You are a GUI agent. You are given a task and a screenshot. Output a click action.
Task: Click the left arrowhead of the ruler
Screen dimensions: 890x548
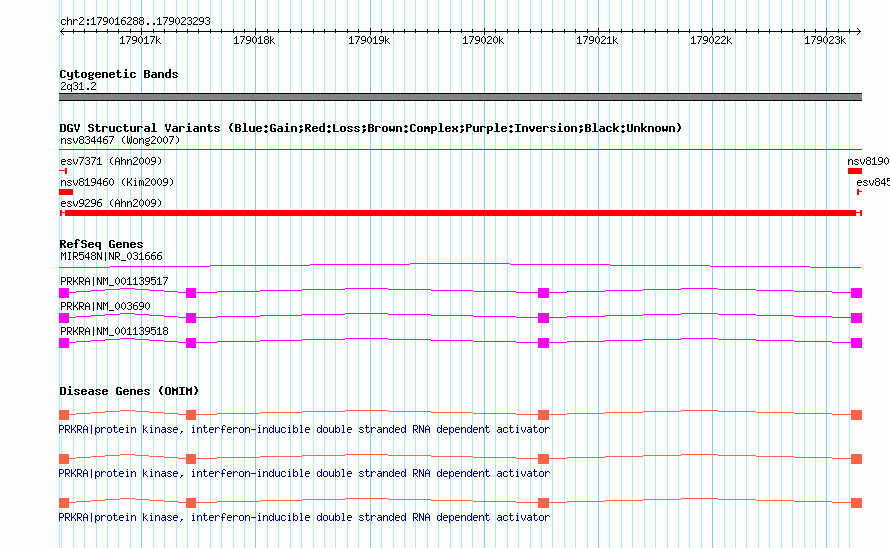(x=62, y=31)
